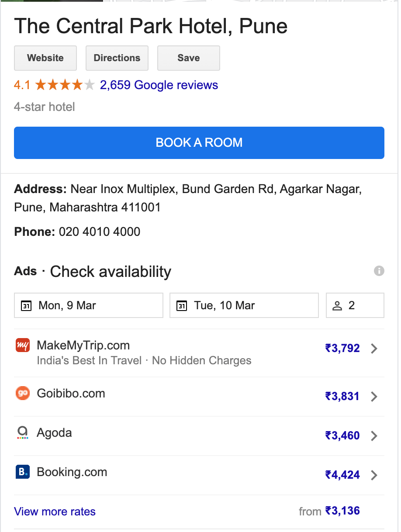This screenshot has width=401, height=532.
Task: Click the orange star rating
Action: pyautogui.click(x=65, y=85)
